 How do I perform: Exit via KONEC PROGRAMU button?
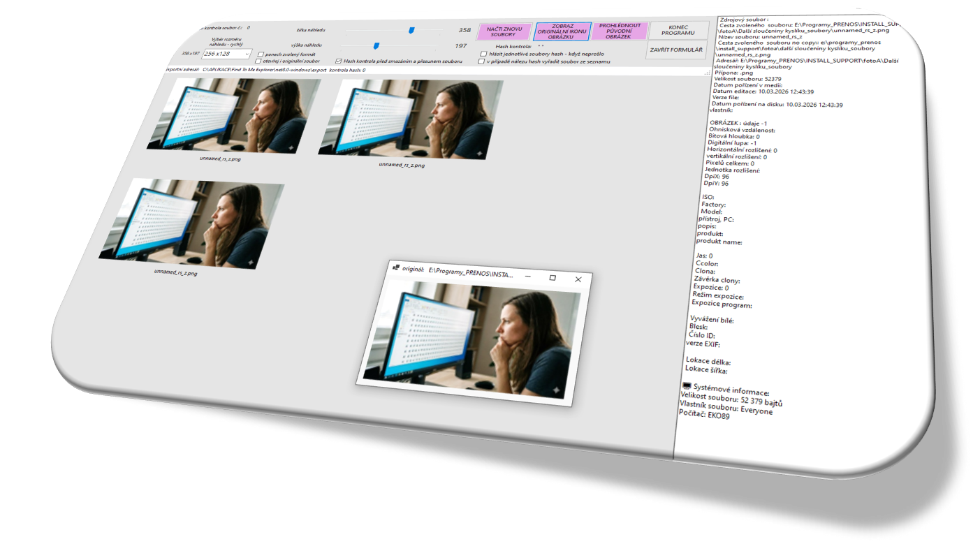(x=678, y=30)
